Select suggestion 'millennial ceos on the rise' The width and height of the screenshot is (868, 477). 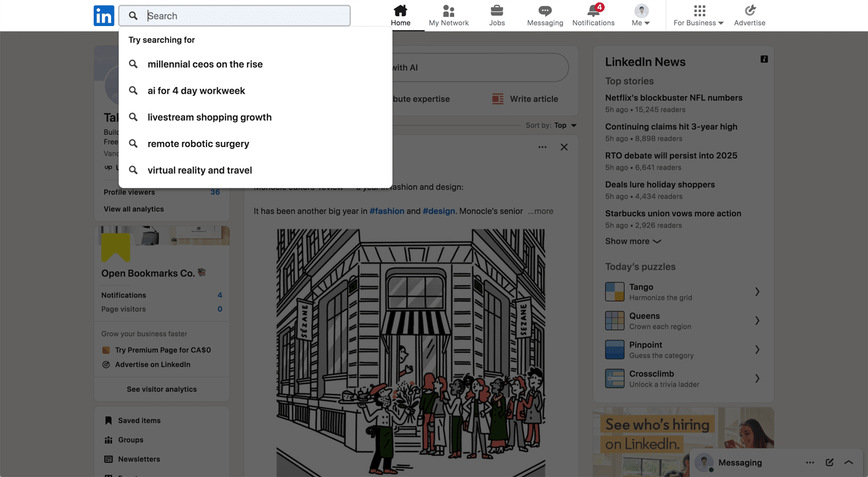(255, 64)
